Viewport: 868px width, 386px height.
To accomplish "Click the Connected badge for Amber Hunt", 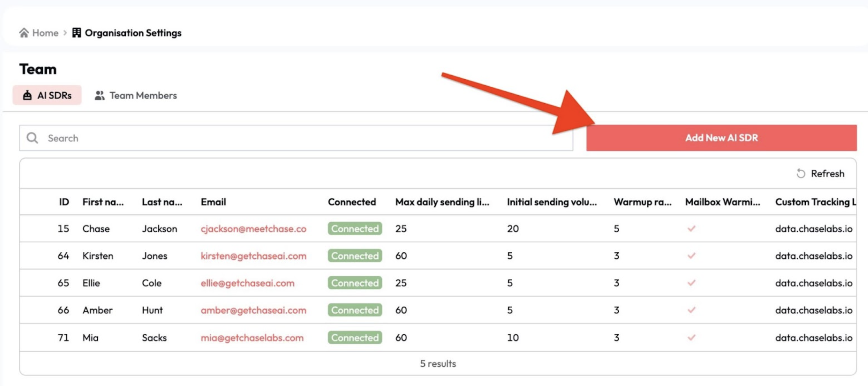I will [354, 310].
